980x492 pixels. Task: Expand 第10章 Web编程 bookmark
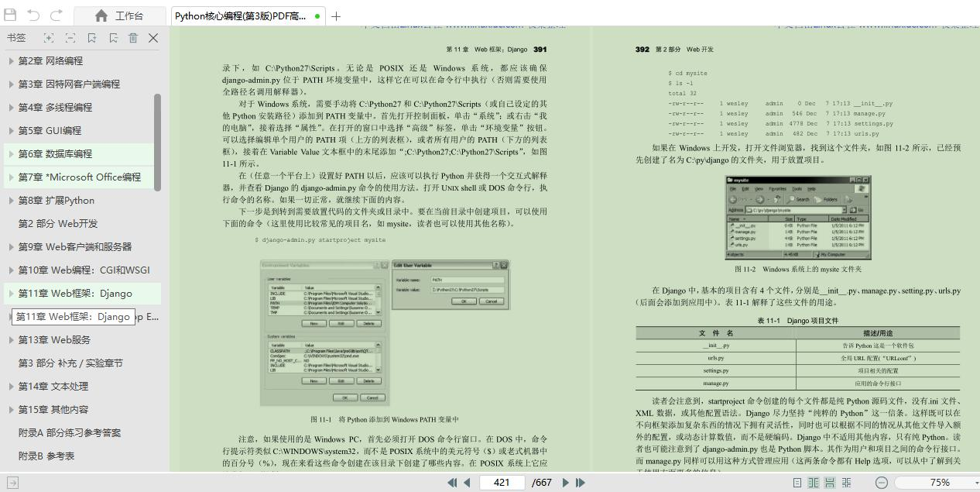[11, 270]
